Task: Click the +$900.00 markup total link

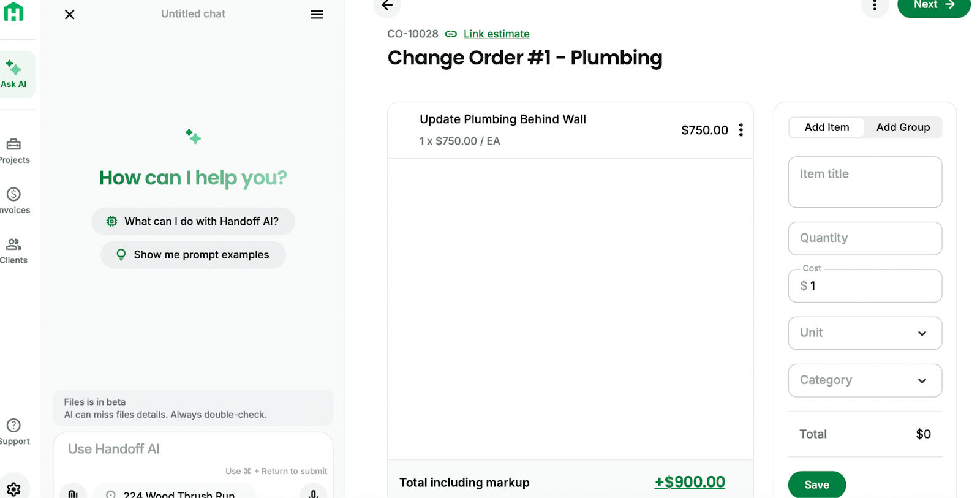Action: tap(690, 482)
